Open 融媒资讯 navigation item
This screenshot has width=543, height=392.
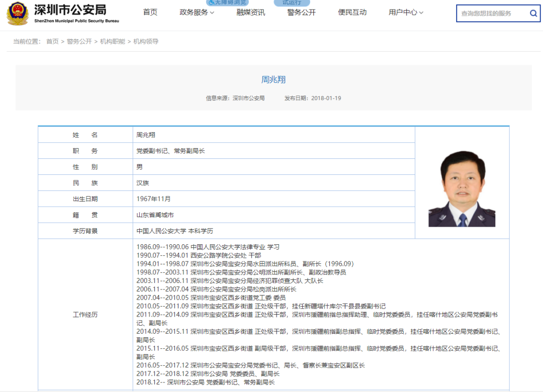click(251, 13)
